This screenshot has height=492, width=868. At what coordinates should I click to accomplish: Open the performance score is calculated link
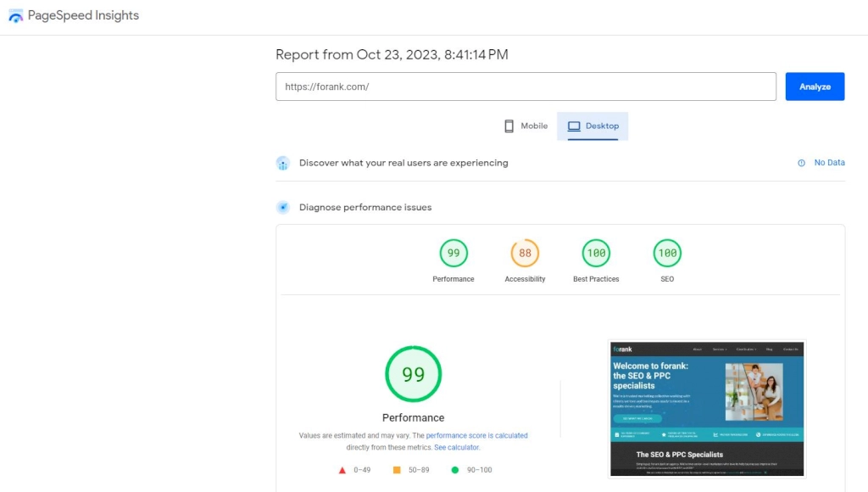(476, 435)
